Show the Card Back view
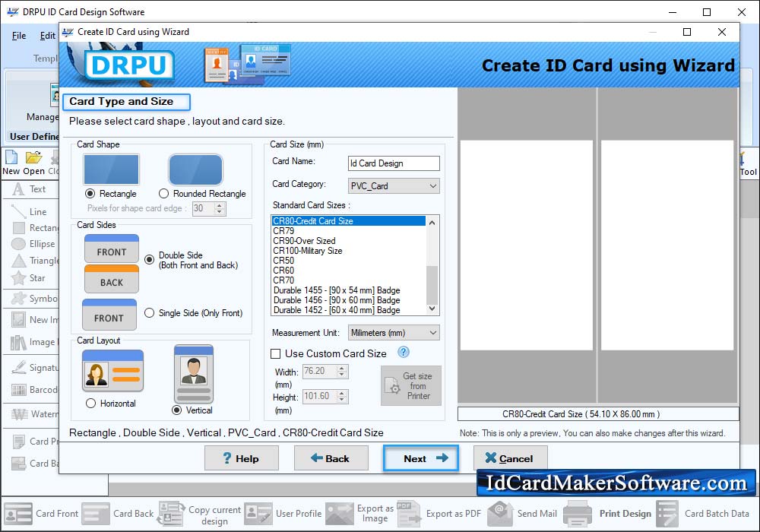 click(x=118, y=514)
